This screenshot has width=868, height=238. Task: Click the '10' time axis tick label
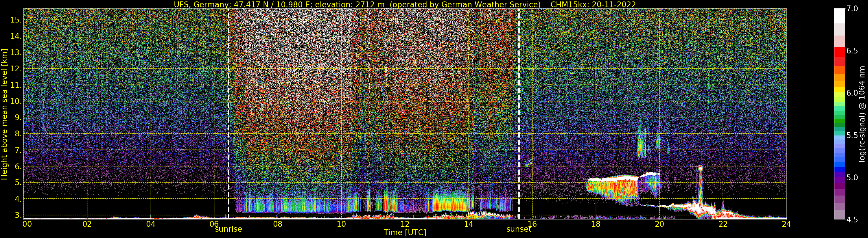point(341,224)
